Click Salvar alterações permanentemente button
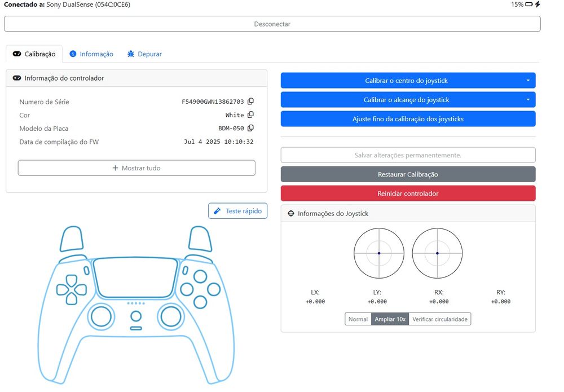Viewport: 564px width, 392px height. (x=408, y=155)
